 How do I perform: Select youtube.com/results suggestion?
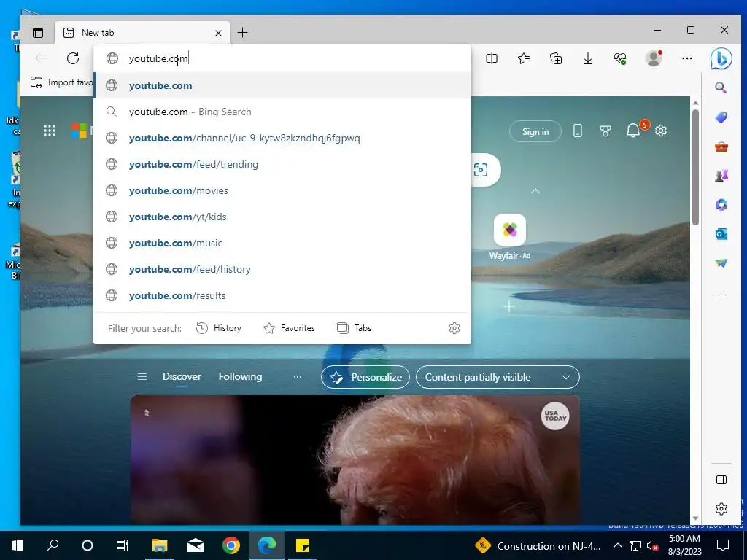click(282, 295)
